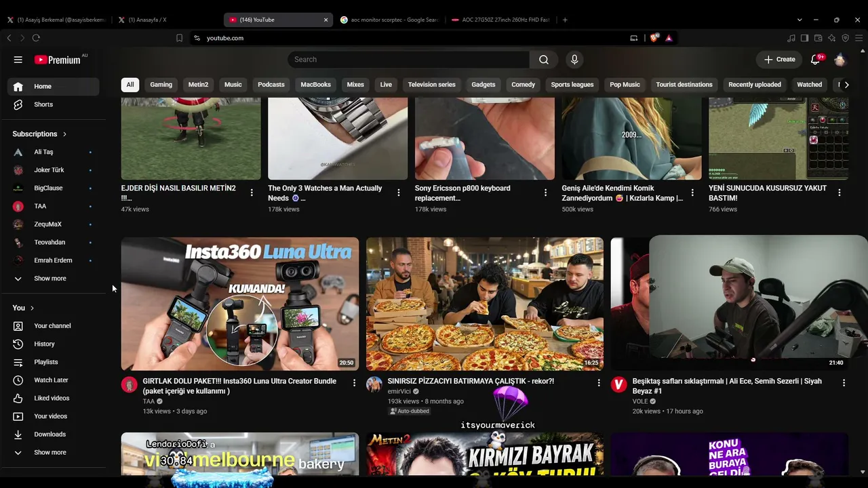Open options menu for Beşiktaş safları video
868x488 pixels.
point(844,383)
